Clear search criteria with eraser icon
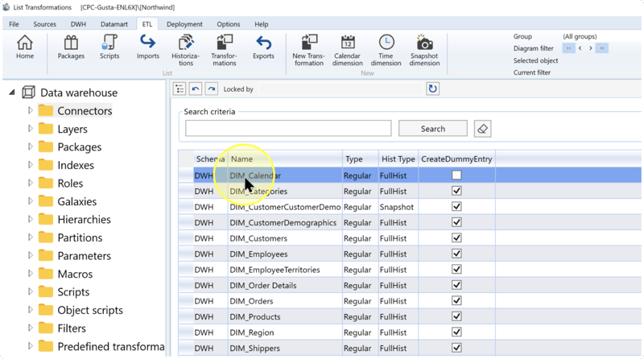644x359 pixels. coord(482,129)
